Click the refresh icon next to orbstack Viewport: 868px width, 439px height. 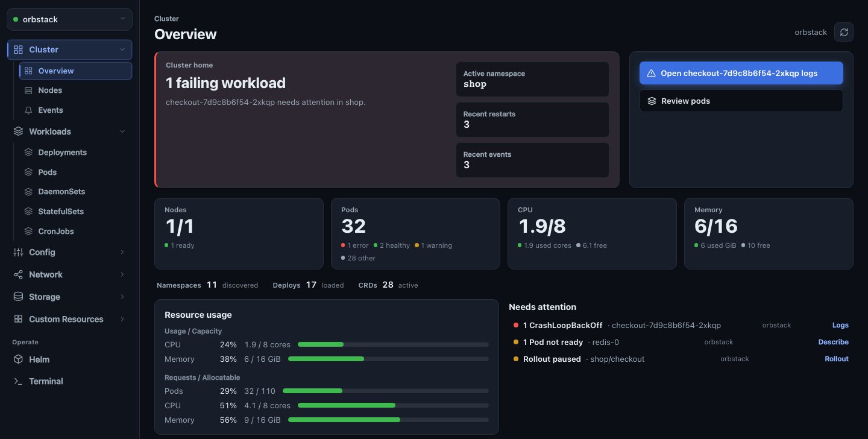[x=844, y=32]
